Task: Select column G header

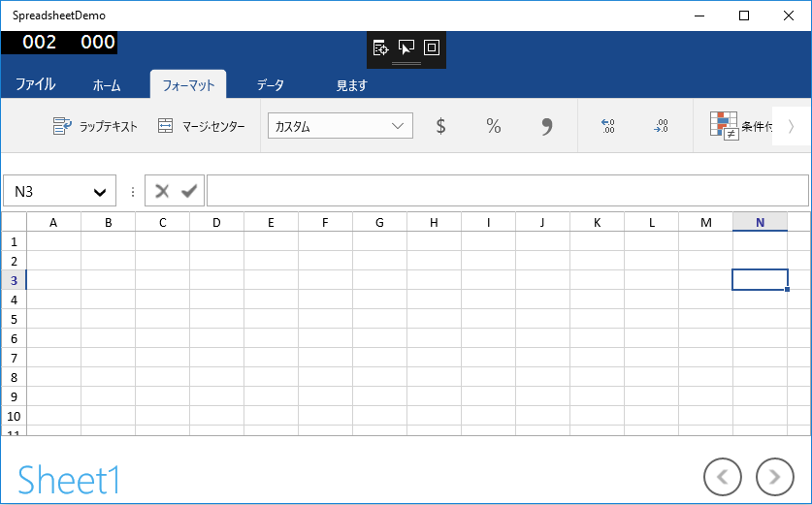Action: [x=380, y=223]
